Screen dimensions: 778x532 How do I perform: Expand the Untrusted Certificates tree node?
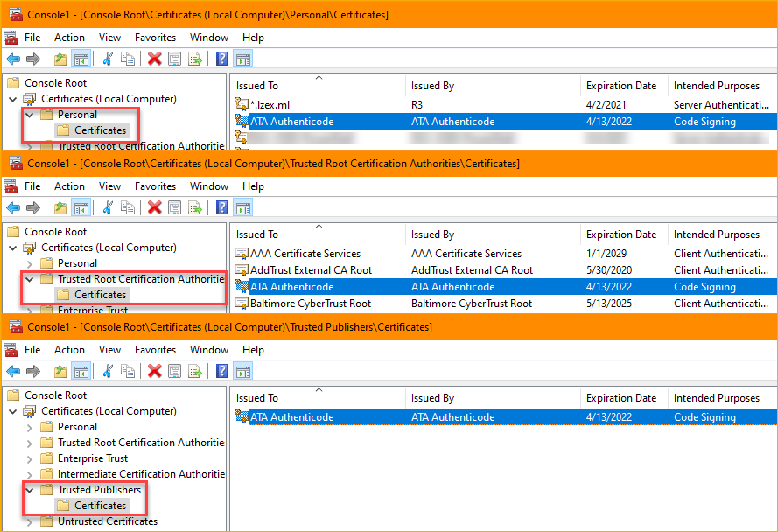tap(30, 521)
